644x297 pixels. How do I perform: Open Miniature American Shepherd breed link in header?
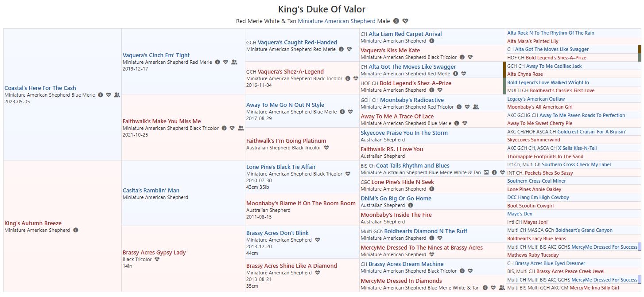tap(336, 21)
